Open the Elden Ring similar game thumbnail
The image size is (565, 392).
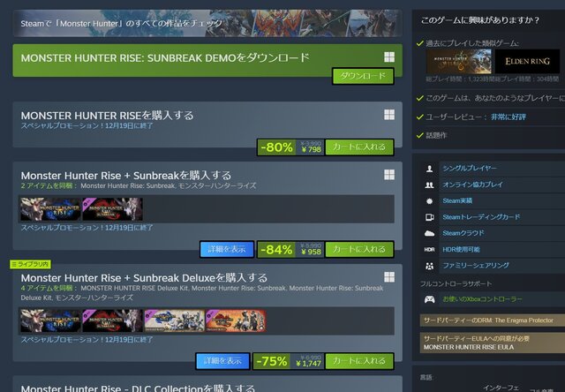(x=527, y=61)
